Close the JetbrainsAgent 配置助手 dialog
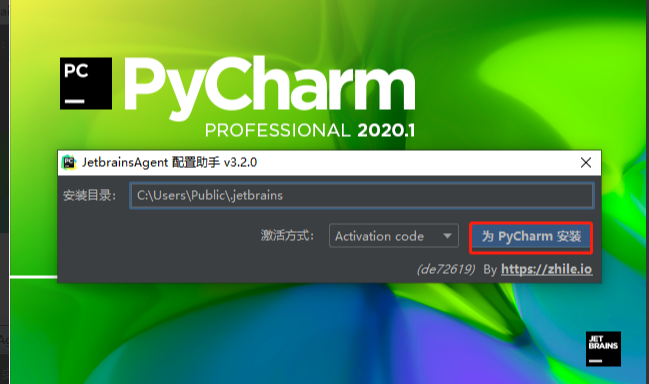 (x=586, y=163)
